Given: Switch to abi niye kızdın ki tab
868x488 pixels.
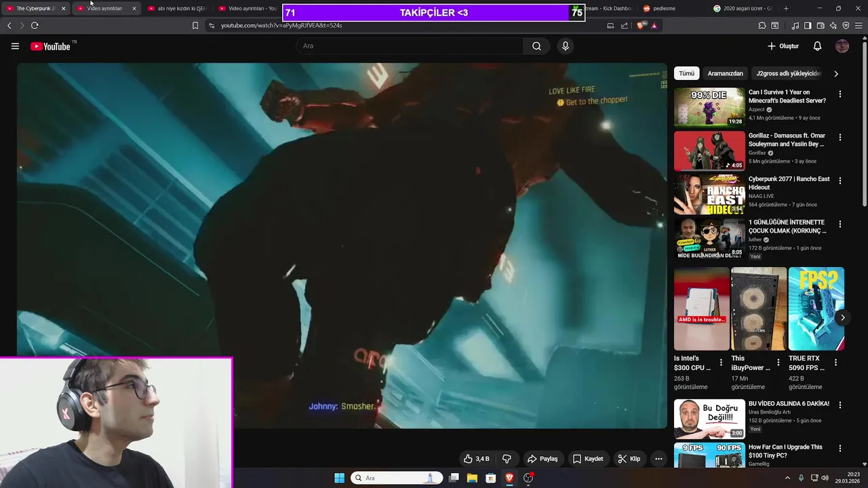Looking at the screenshot, I should 176,8.
